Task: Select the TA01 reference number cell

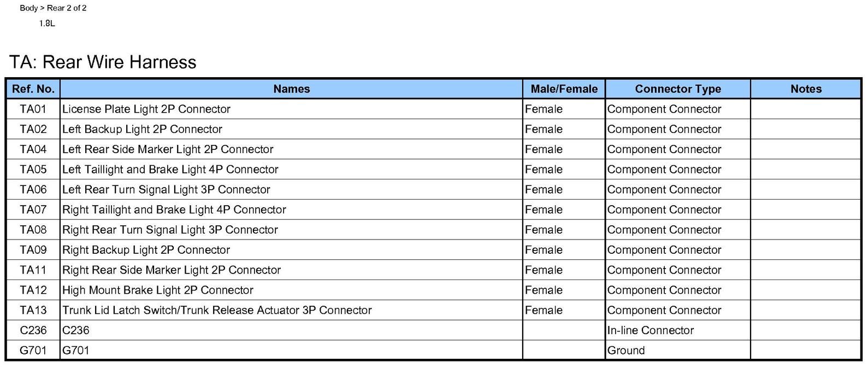Action: (33, 109)
